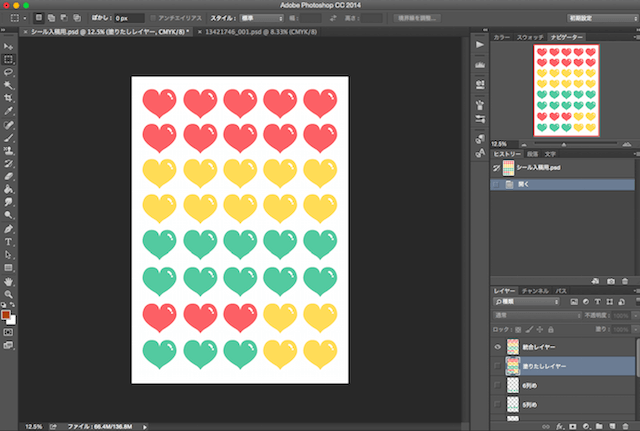Switch to the スウォッチ tab

pos(530,37)
